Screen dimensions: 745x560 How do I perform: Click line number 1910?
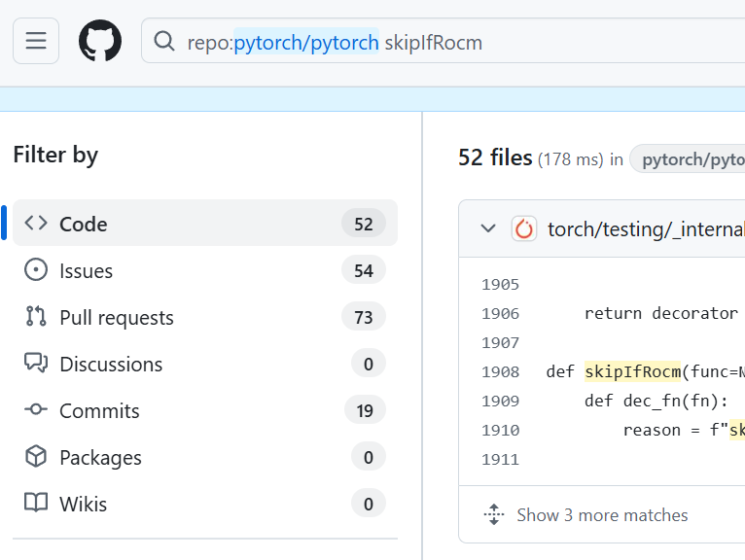pos(500,431)
